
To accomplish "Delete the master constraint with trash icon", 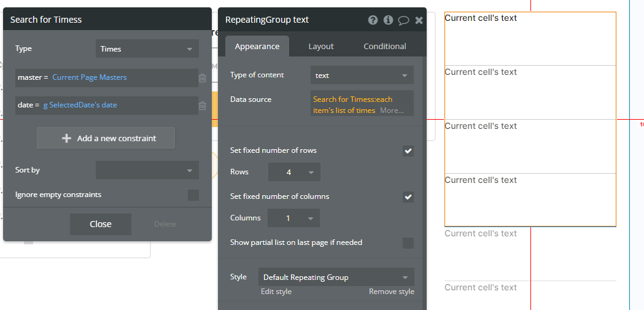I will click(203, 78).
